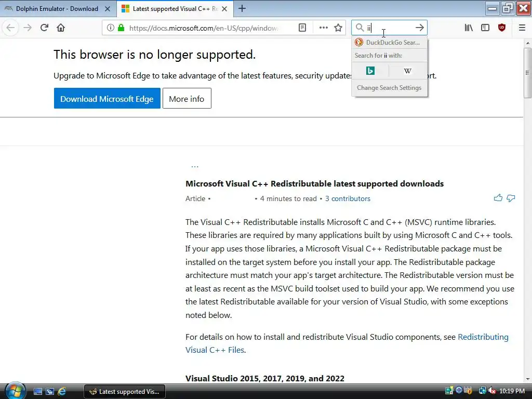Click the thumbs down feedback icon
The image size is (532, 399).
pyautogui.click(x=511, y=198)
